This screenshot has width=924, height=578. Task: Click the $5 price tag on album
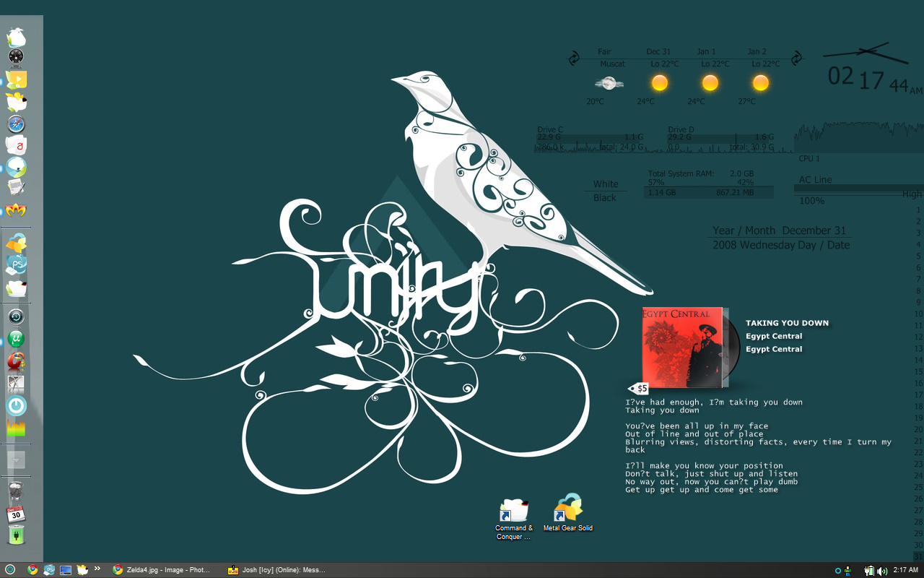(639, 388)
